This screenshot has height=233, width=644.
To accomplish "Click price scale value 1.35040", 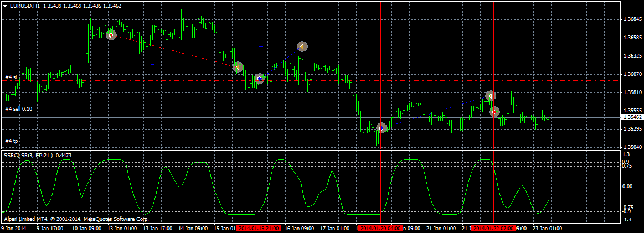I will click(633, 147).
